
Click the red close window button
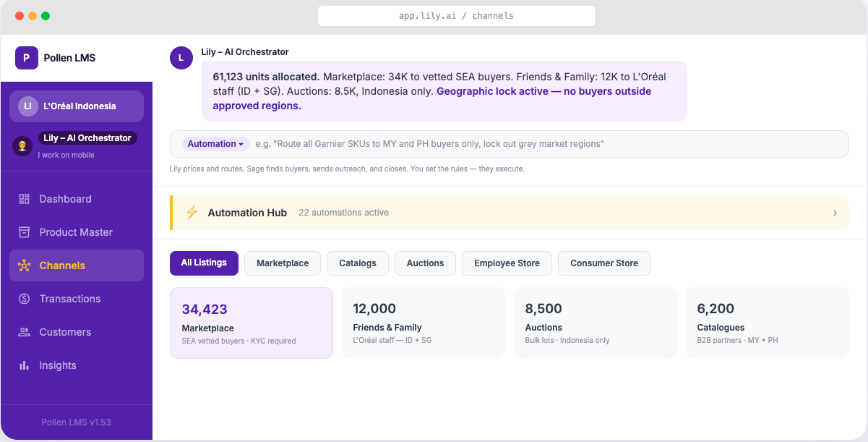click(x=20, y=16)
